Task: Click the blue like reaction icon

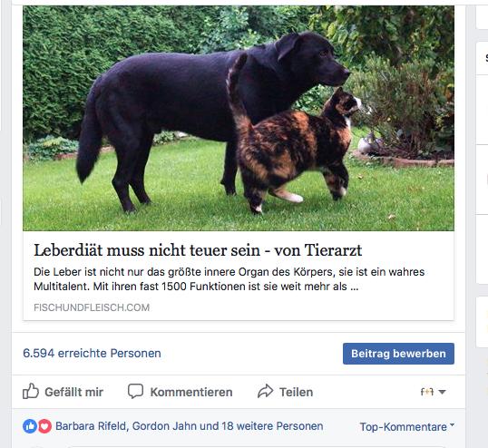Action: pos(30,426)
